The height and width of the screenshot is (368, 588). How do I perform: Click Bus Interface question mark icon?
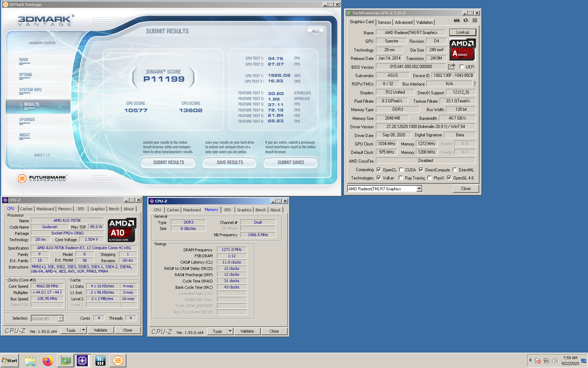(x=475, y=84)
